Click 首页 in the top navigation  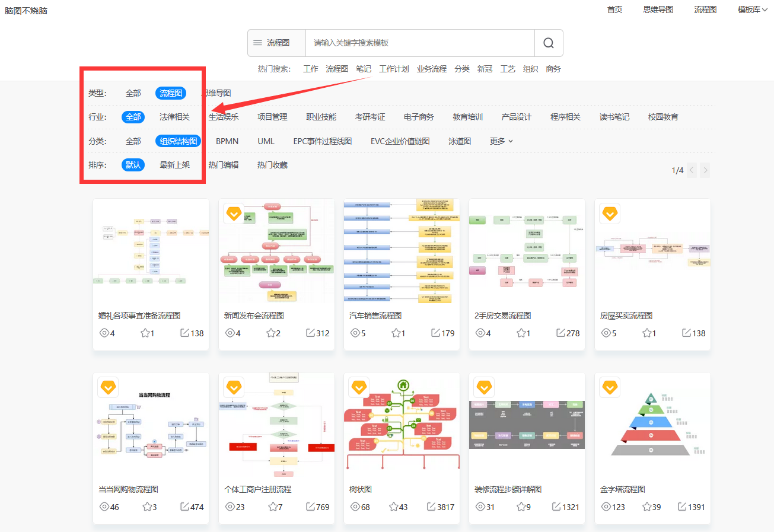click(614, 9)
